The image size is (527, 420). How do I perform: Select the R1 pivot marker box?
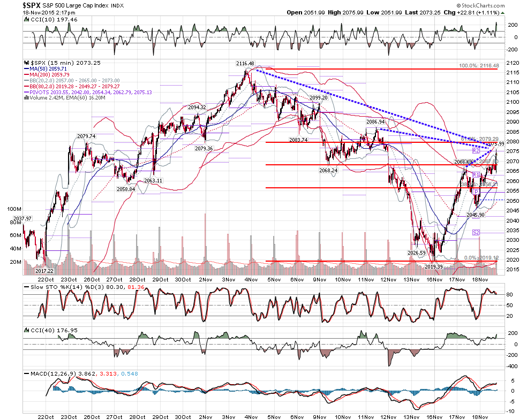(x=476, y=174)
